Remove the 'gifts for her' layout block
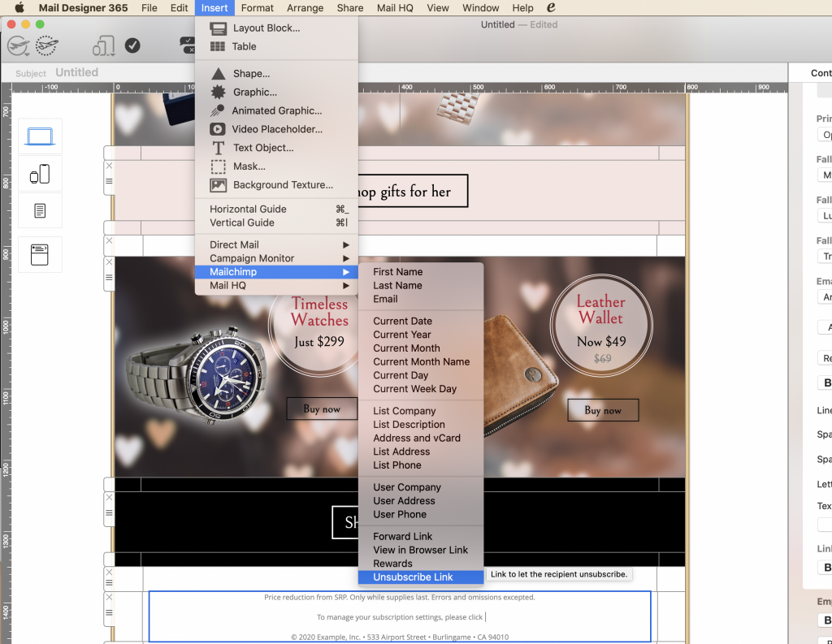Viewport: 832px width, 644px height. pyautogui.click(x=109, y=166)
